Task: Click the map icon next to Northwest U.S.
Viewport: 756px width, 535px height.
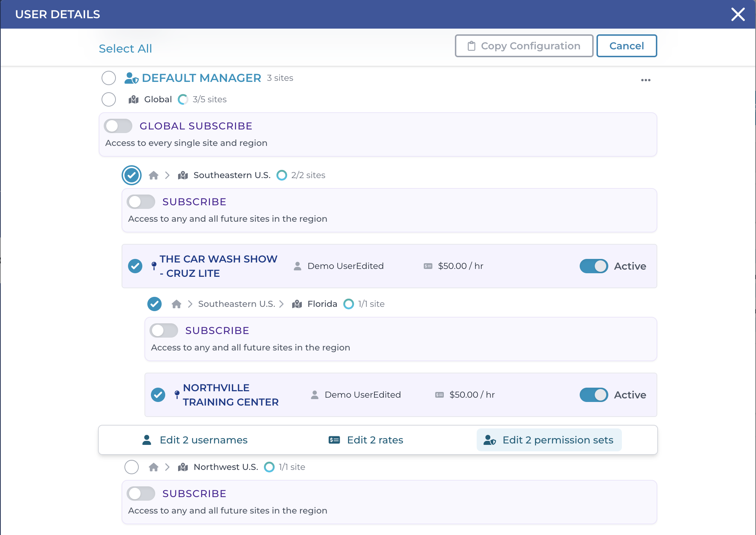Action: pyautogui.click(x=182, y=467)
